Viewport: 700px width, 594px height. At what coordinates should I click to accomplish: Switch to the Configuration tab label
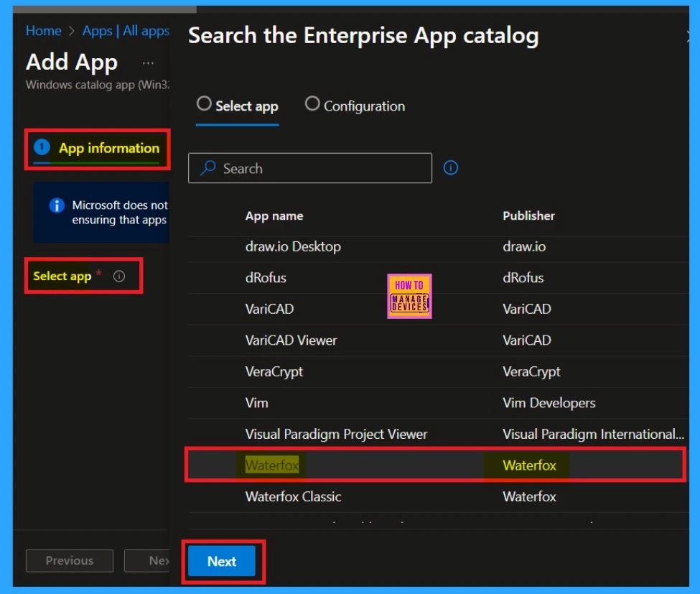click(x=364, y=106)
